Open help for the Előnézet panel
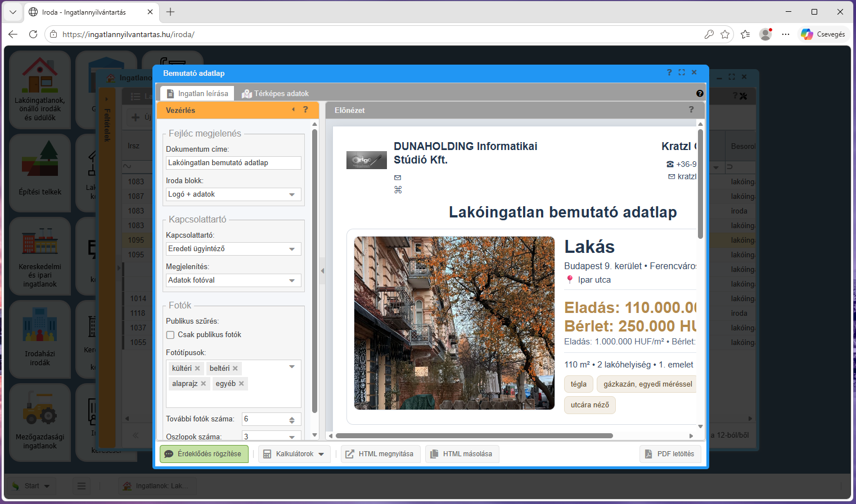The image size is (856, 504). point(691,110)
